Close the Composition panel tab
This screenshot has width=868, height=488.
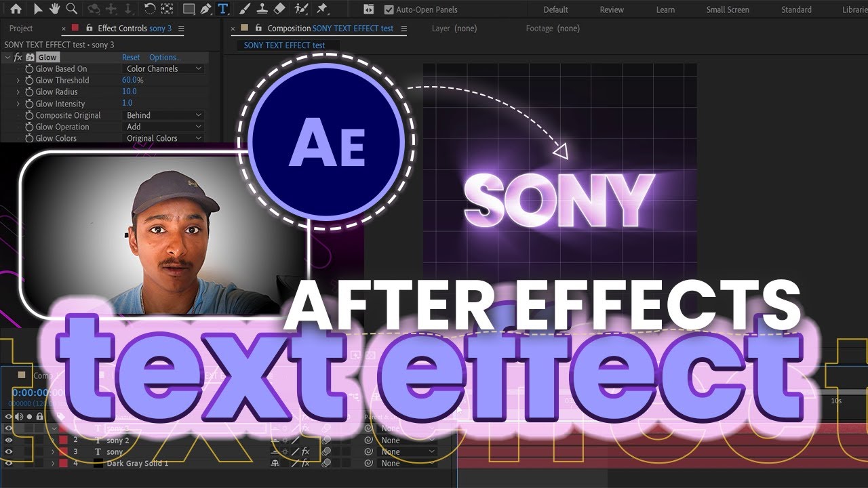click(x=234, y=28)
